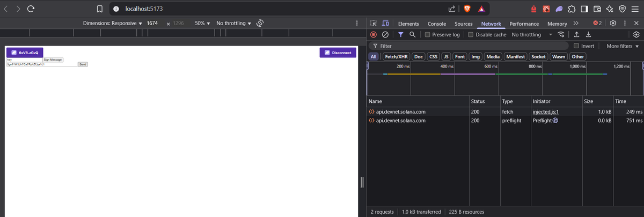Open Network panel settings gear
Viewport: 644px width, 217px height.
coord(636,34)
